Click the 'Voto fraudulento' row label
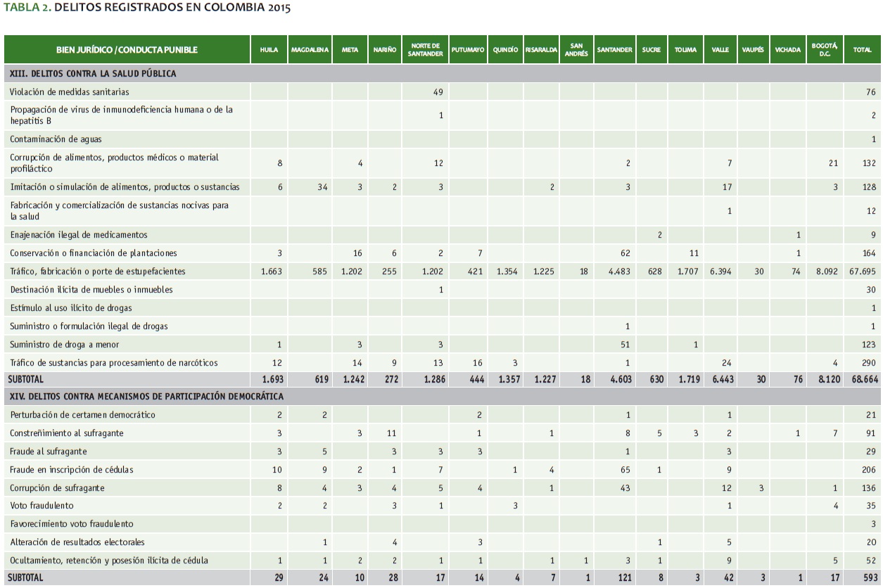The height and width of the screenshot is (588, 883). [x=42, y=506]
